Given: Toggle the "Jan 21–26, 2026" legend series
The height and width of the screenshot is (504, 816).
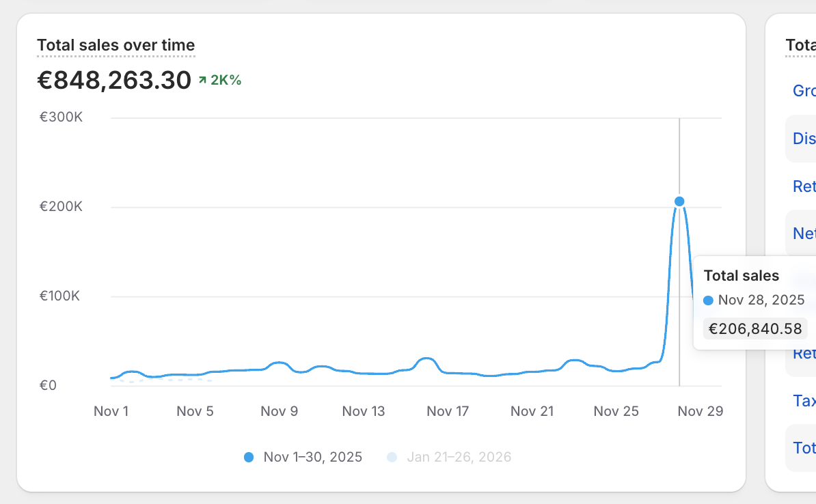Looking at the screenshot, I should click(459, 458).
